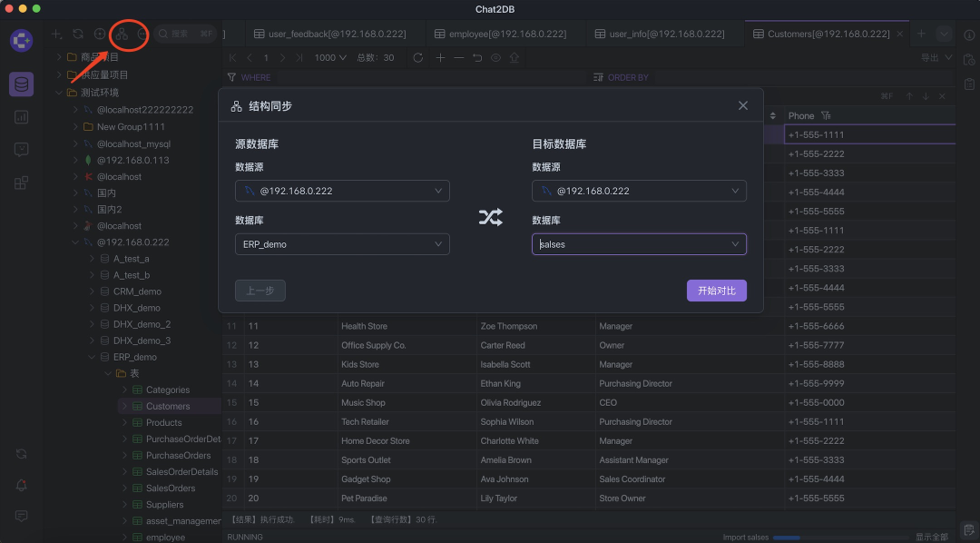The height and width of the screenshot is (543, 980).
Task: Click the notifications bell icon
Action: (x=22, y=486)
